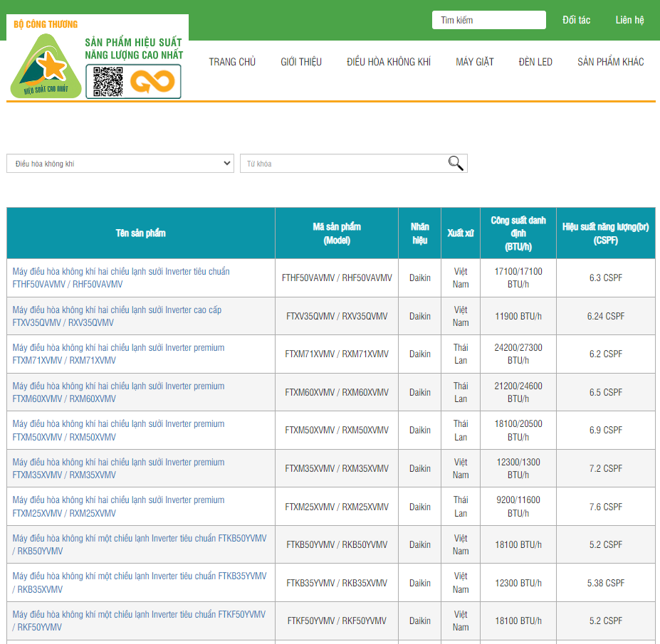Open product link FTXM25XVMV / RXM25XVMV
Viewport: 660px width, 644px height.
coord(118,507)
